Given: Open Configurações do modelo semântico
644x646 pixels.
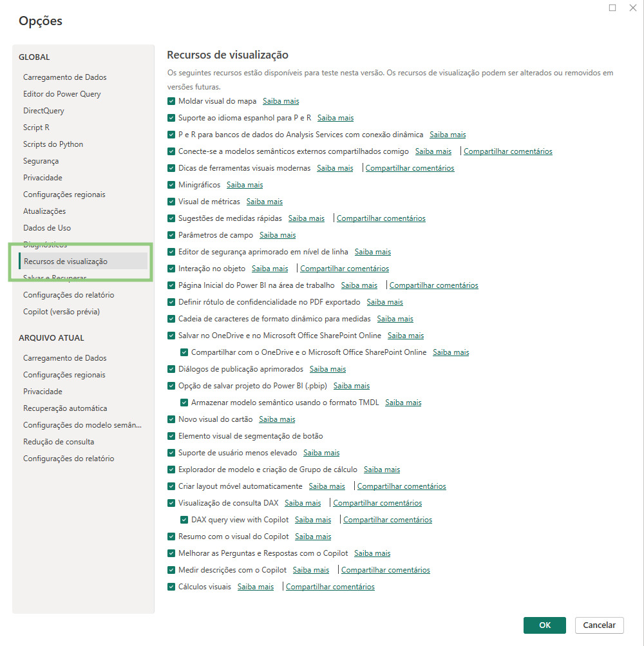Looking at the screenshot, I should [82, 424].
